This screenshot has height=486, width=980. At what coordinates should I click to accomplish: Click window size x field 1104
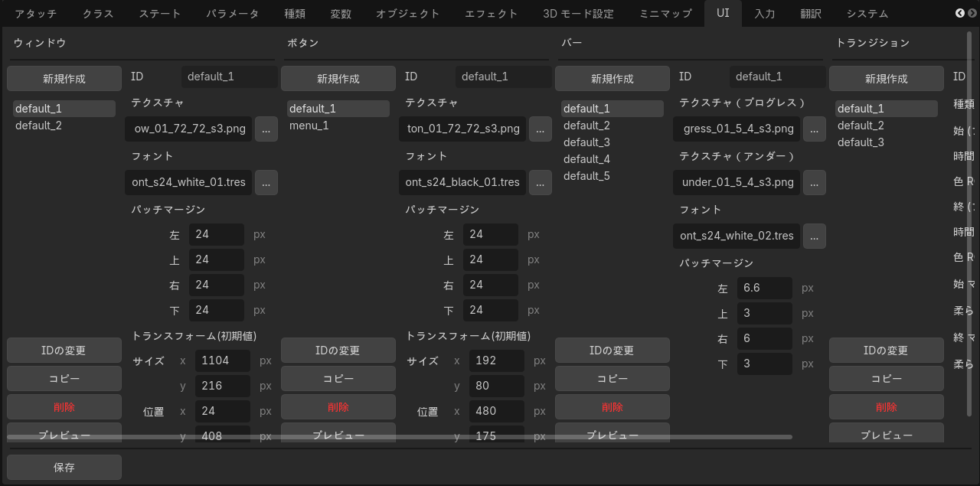tap(223, 361)
